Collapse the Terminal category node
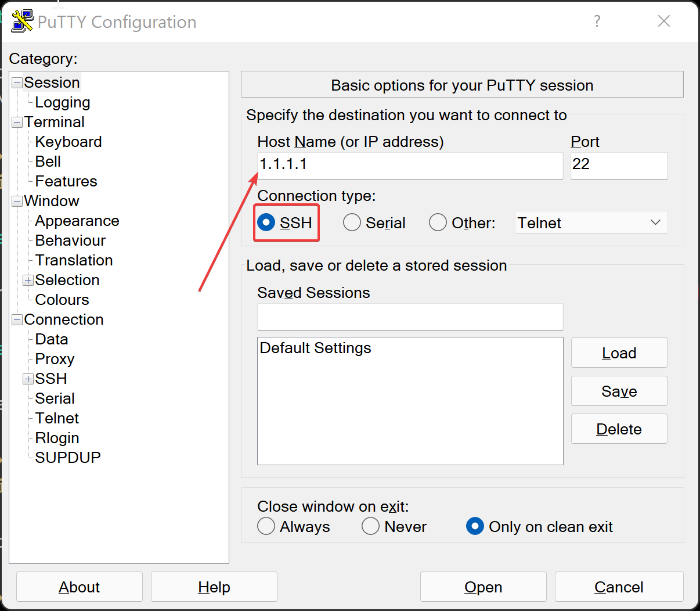The image size is (700, 611). pyautogui.click(x=17, y=122)
